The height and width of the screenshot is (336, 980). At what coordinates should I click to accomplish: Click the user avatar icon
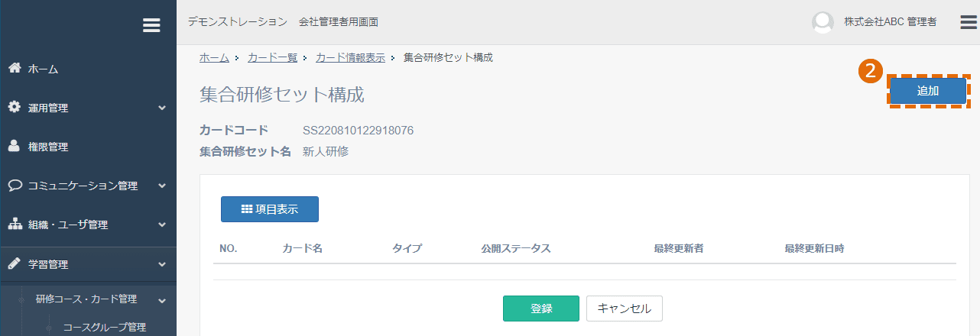coord(823,22)
